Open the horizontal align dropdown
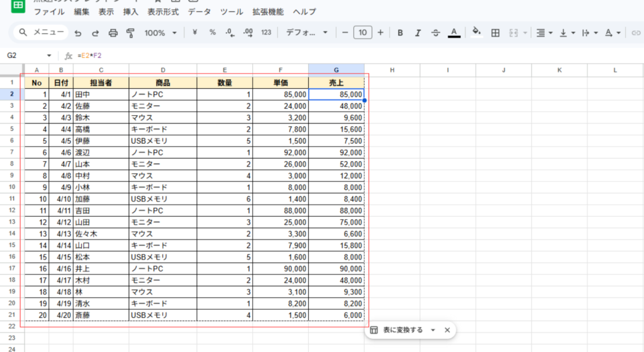644x352 pixels. pyautogui.click(x=544, y=33)
